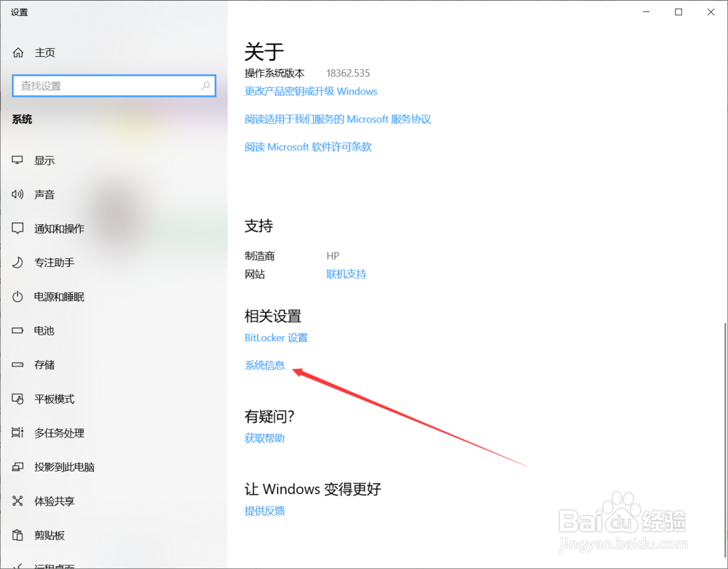This screenshot has width=728, height=569.
Task: Open 电源和睡眠 settings
Action: click(x=60, y=297)
